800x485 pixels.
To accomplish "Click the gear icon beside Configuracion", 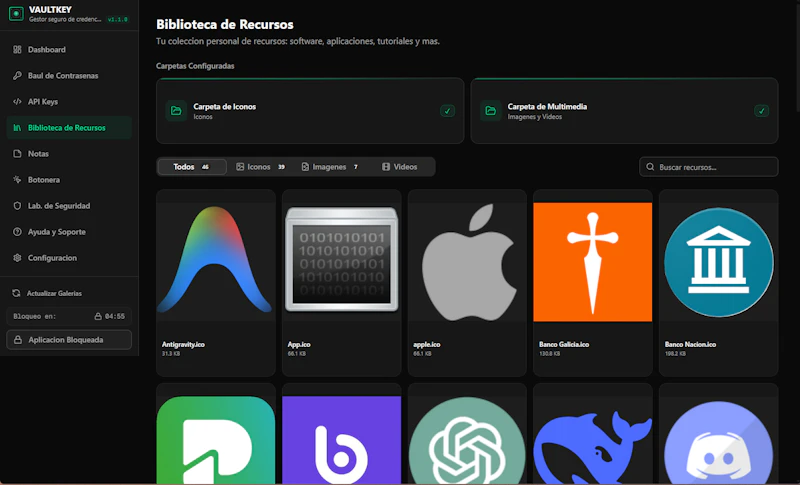I will 17,258.
